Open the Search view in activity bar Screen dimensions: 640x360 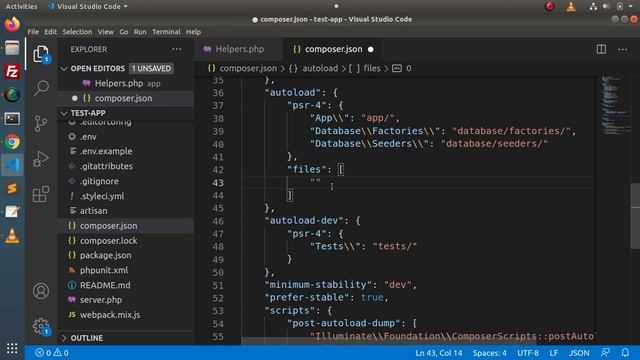41,88
